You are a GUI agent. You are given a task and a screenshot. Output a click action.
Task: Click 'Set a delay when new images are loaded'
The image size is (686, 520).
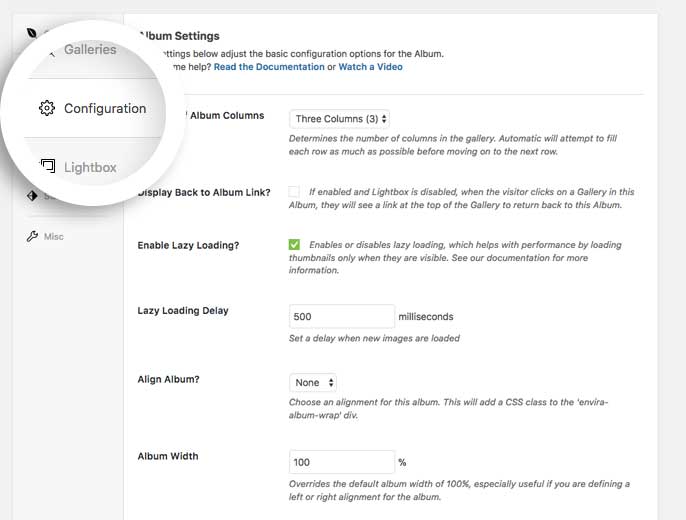pyautogui.click(x=374, y=338)
